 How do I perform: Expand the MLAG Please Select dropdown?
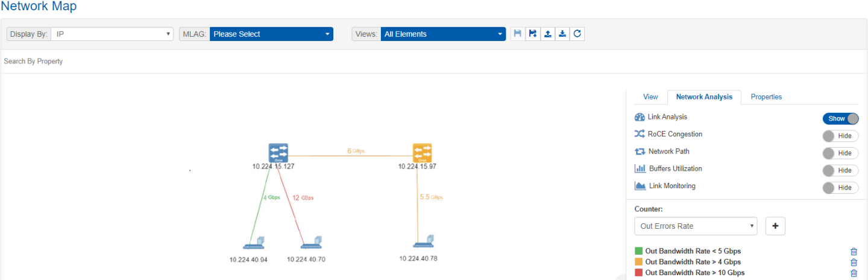(271, 34)
